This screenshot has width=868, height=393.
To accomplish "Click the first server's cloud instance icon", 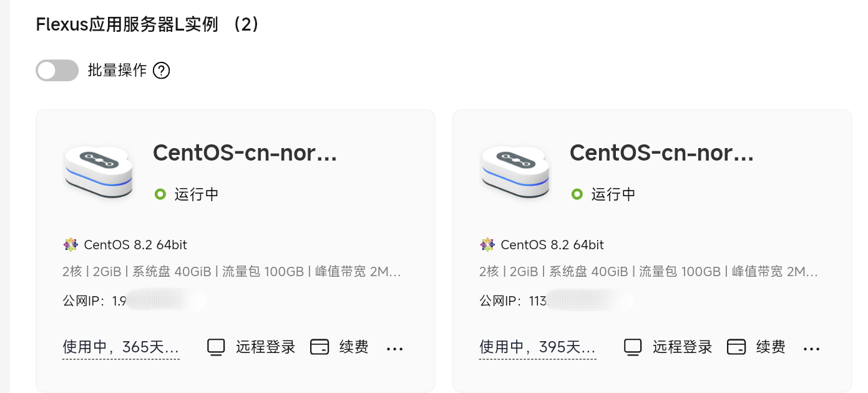I will click(x=99, y=172).
